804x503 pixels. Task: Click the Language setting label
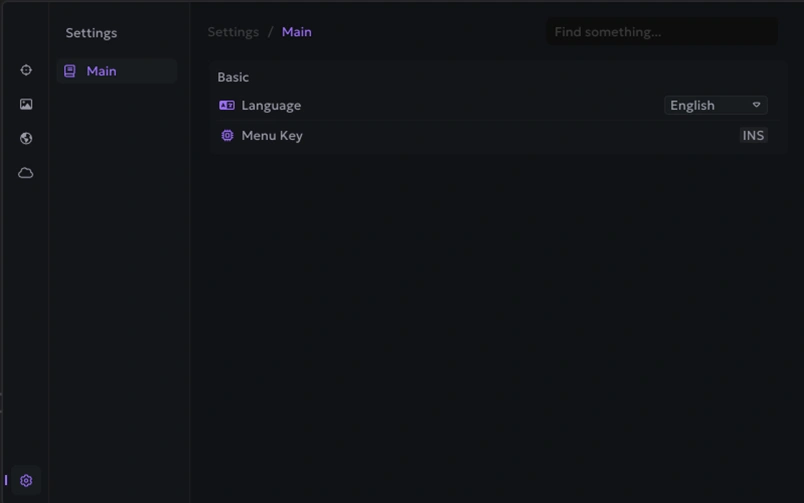[x=271, y=105]
